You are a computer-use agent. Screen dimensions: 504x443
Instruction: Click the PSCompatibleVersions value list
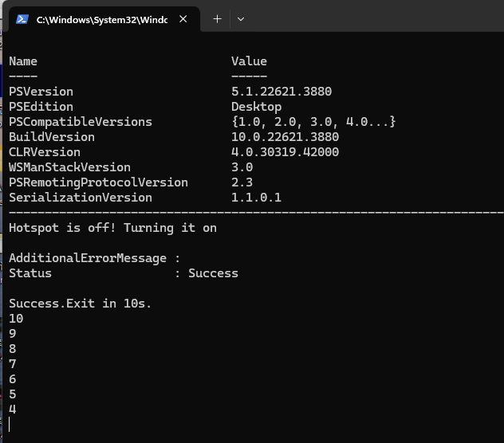click(313, 122)
